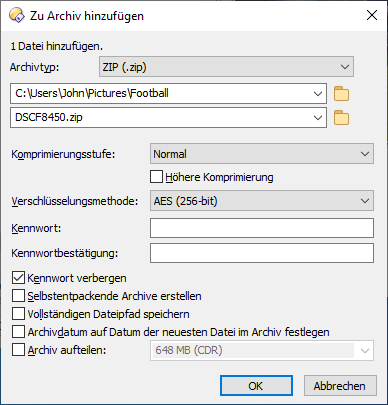Open the Verschlüsselungsmethode AES dropdown
The image size is (388, 405).
pyautogui.click(x=262, y=201)
